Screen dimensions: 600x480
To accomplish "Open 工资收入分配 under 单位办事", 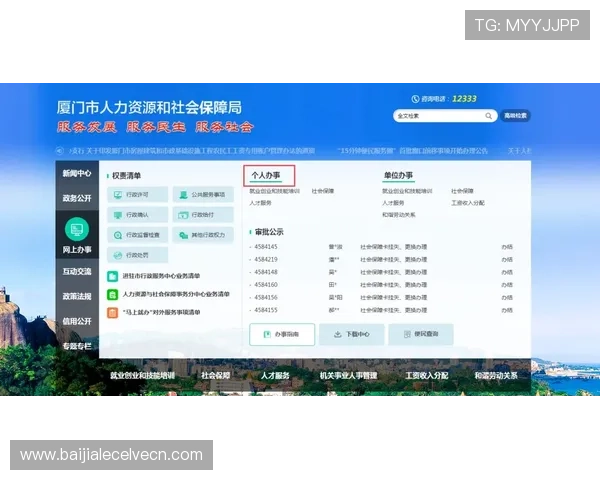I will (x=468, y=203).
